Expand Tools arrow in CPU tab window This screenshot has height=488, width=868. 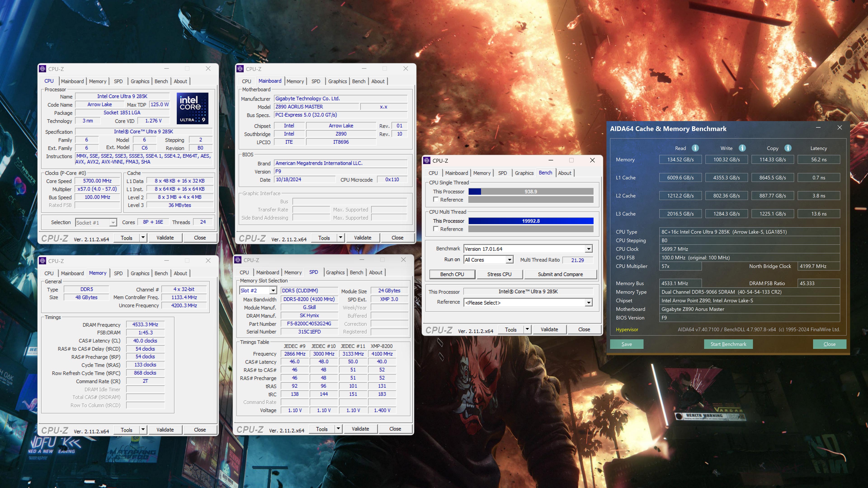coord(143,237)
